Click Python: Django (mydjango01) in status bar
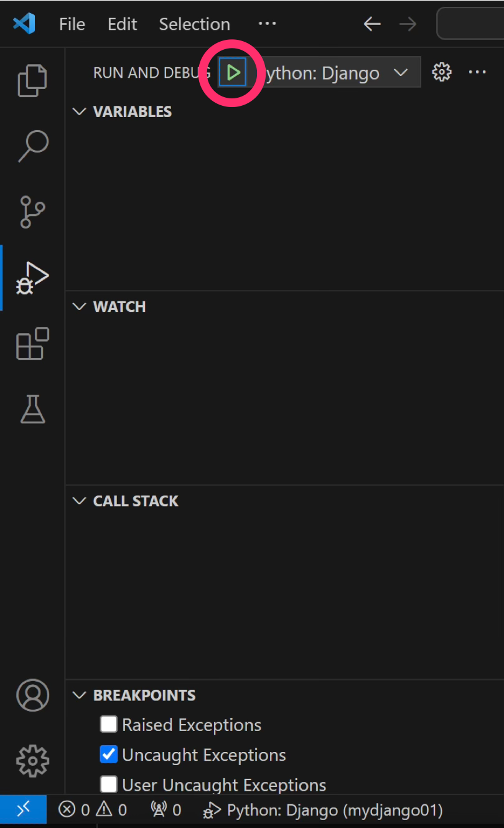This screenshot has height=828, width=504. (324, 810)
